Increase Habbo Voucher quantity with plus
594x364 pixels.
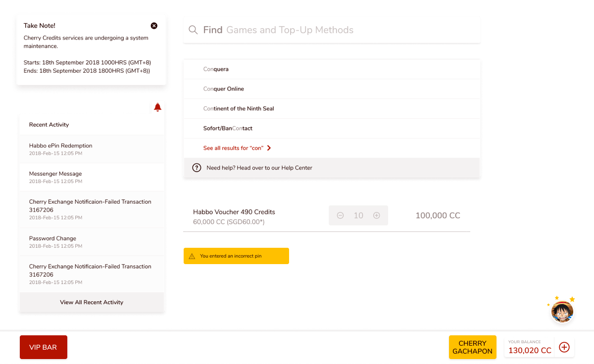pos(377,216)
